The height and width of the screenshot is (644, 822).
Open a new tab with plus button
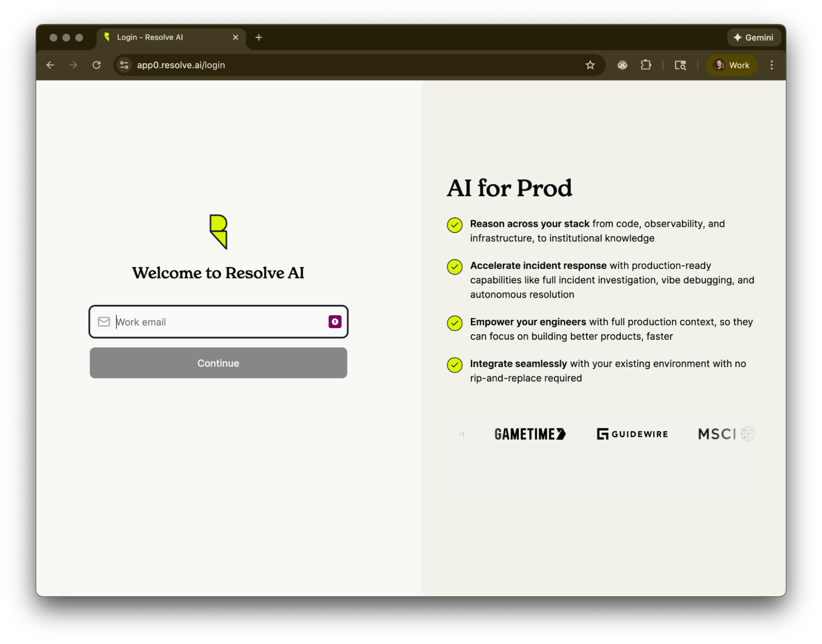click(259, 37)
